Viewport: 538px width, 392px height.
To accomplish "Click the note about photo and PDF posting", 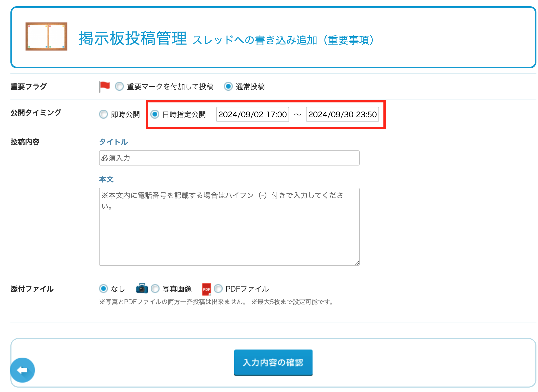I will tap(173, 302).
